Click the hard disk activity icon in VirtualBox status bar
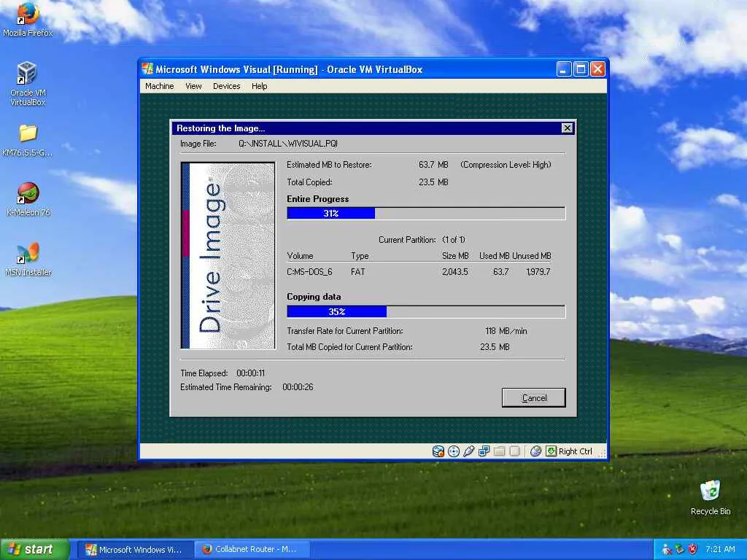The height and width of the screenshot is (560, 747). tap(438, 451)
